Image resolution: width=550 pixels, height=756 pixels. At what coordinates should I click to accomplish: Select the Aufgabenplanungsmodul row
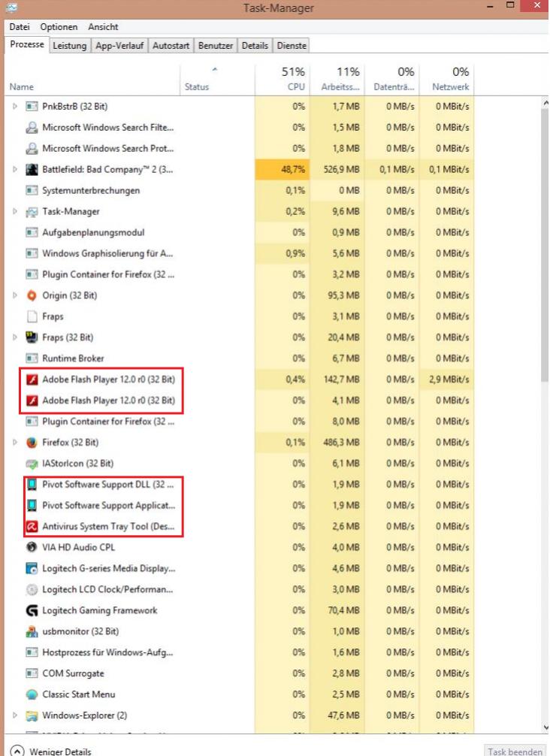[240, 232]
